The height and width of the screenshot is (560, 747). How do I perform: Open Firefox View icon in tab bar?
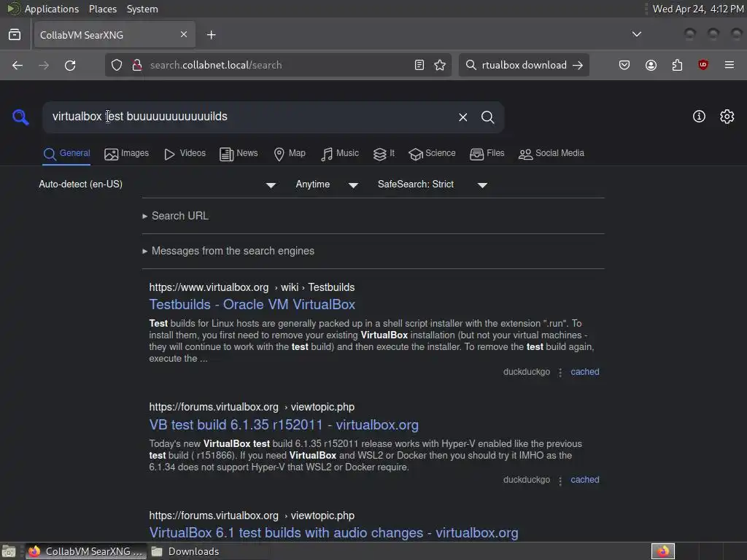click(15, 35)
